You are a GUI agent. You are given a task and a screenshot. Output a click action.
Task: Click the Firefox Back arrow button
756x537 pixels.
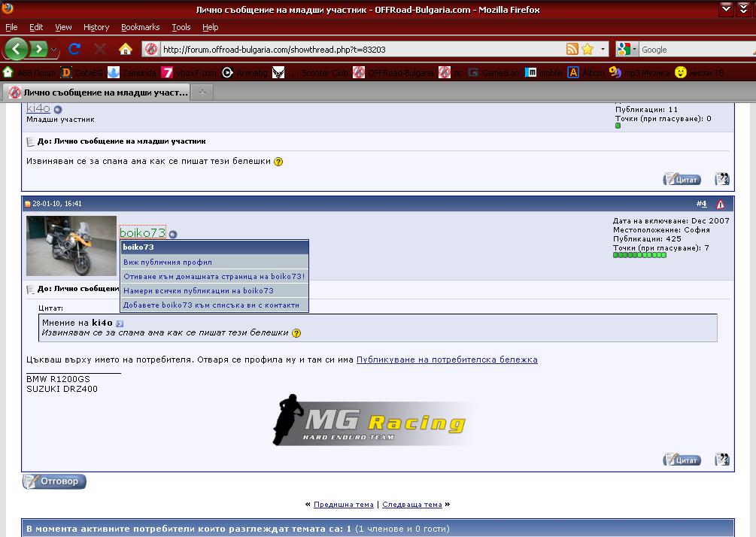(17, 49)
